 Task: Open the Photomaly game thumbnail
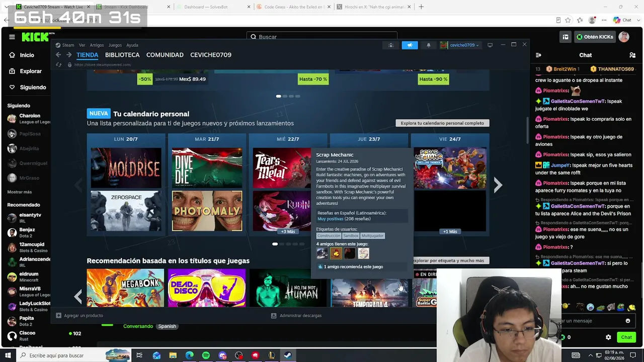coord(207,211)
